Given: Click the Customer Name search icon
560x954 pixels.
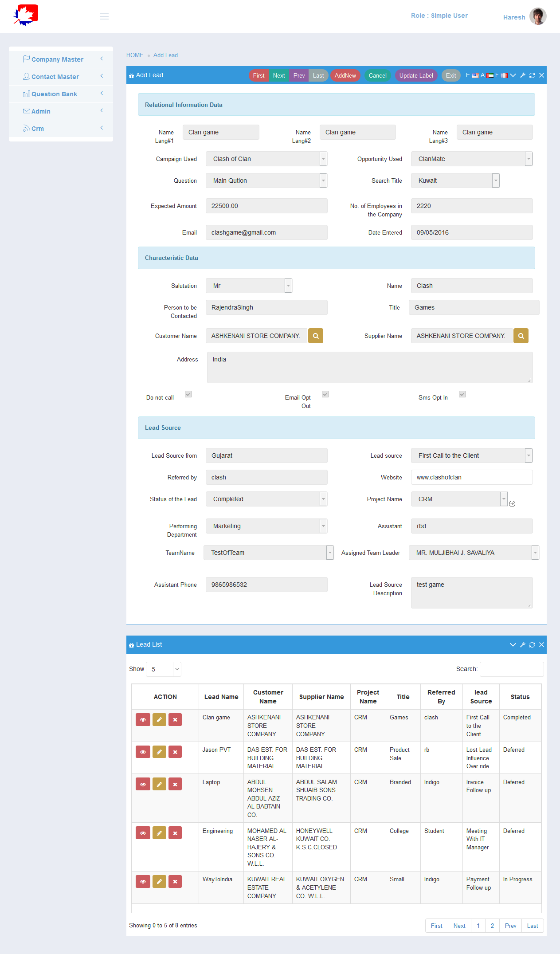Looking at the screenshot, I should click(316, 336).
